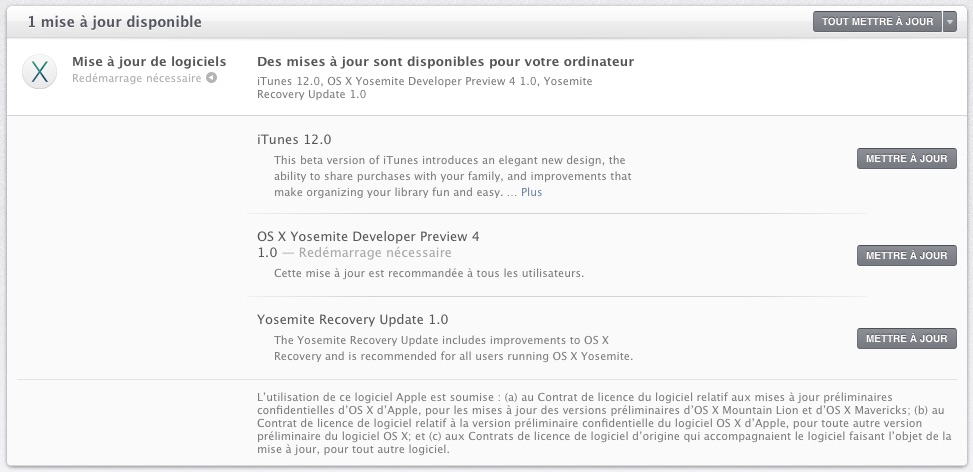
Task: Click the version 1.0 Redémarrage nécessaire subtitle
Action: [x=354, y=253]
